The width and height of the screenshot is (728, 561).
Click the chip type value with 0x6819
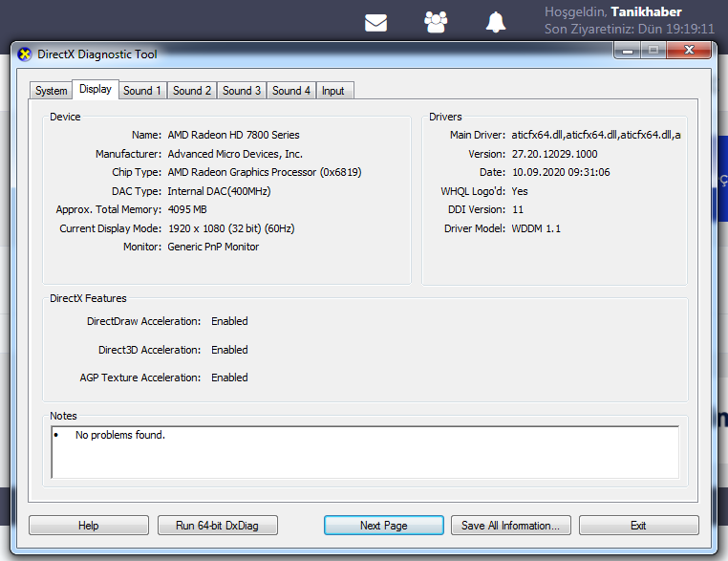(x=265, y=172)
